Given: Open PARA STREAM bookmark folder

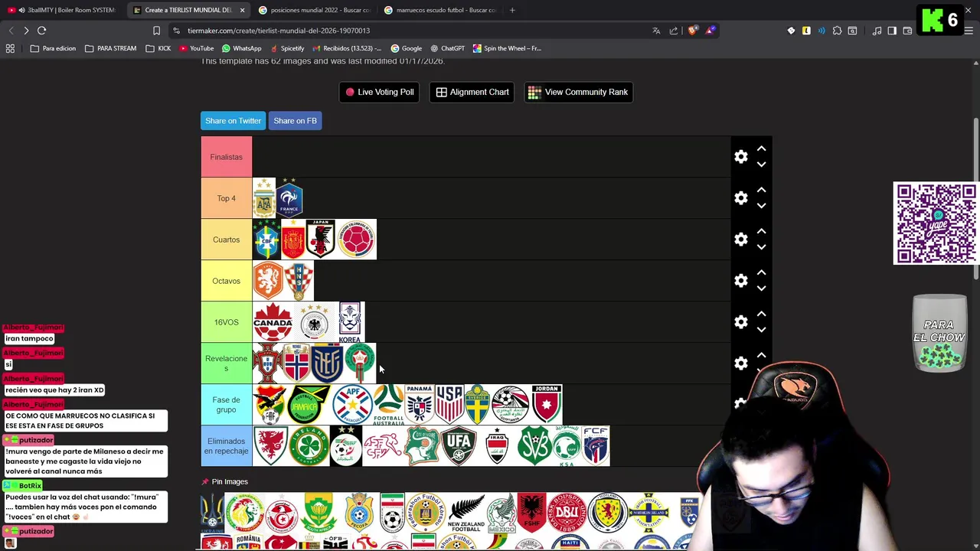Looking at the screenshot, I should (110, 48).
